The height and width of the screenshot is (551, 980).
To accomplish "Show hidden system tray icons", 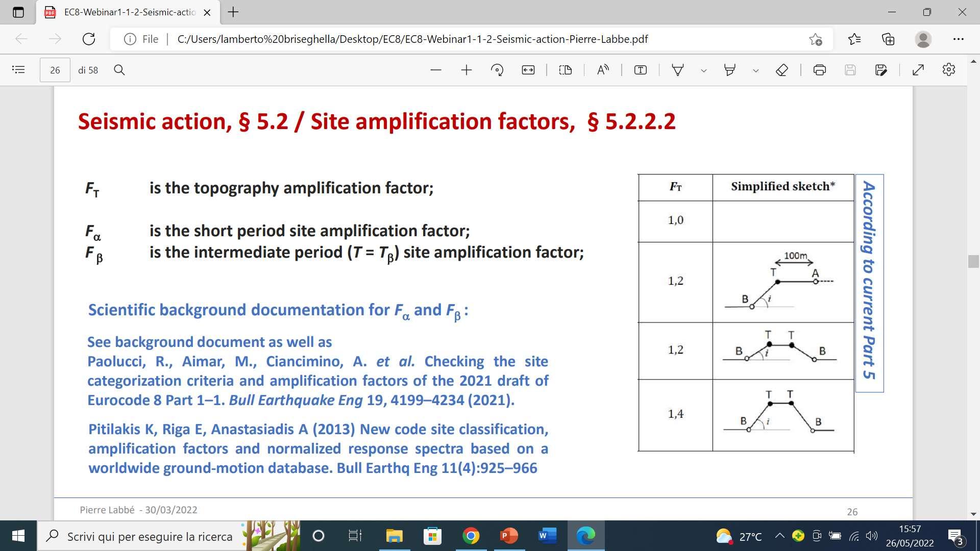I will pyautogui.click(x=779, y=536).
